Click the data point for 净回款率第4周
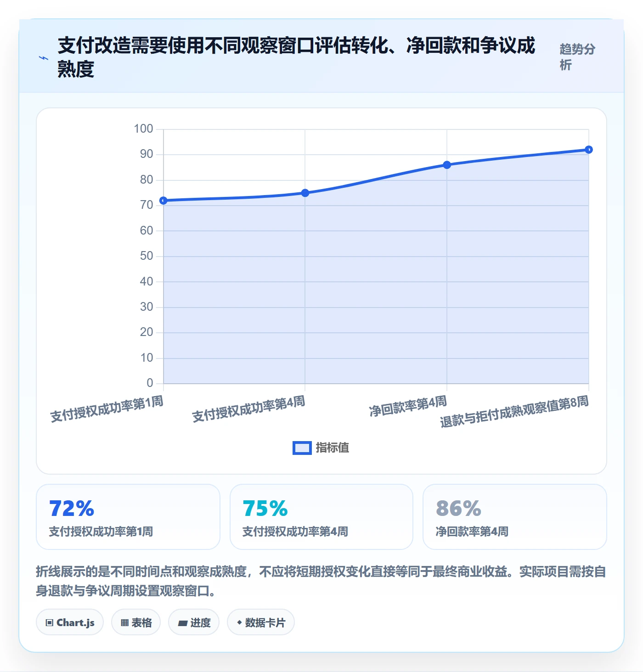Screen dimensions: 643x672 [447, 165]
